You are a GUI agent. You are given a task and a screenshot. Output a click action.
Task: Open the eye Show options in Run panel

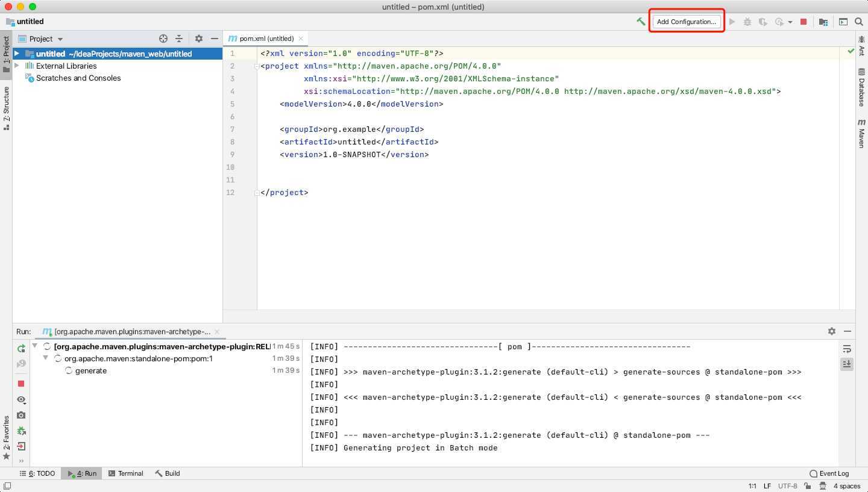tap(21, 400)
